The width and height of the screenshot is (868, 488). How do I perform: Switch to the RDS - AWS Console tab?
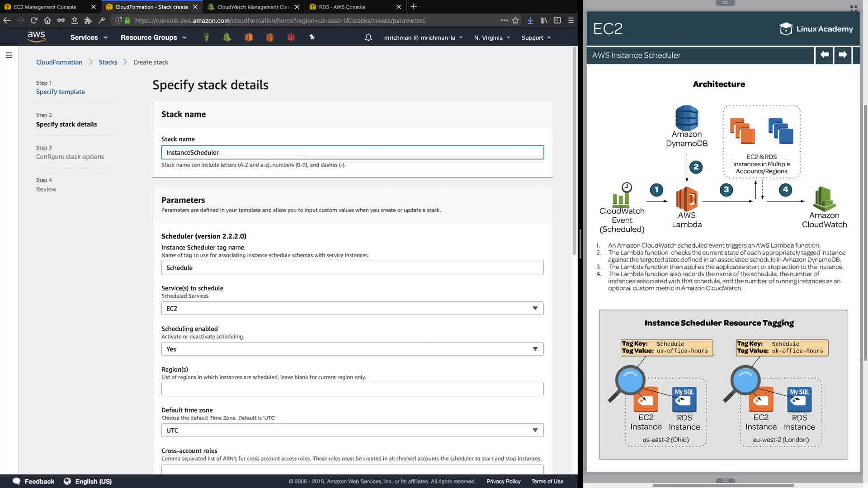click(x=342, y=7)
